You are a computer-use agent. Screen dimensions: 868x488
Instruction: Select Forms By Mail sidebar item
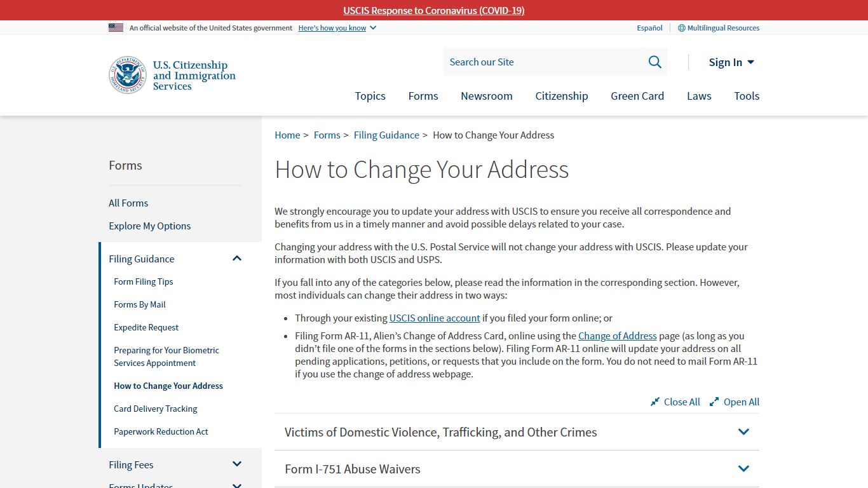coord(140,304)
